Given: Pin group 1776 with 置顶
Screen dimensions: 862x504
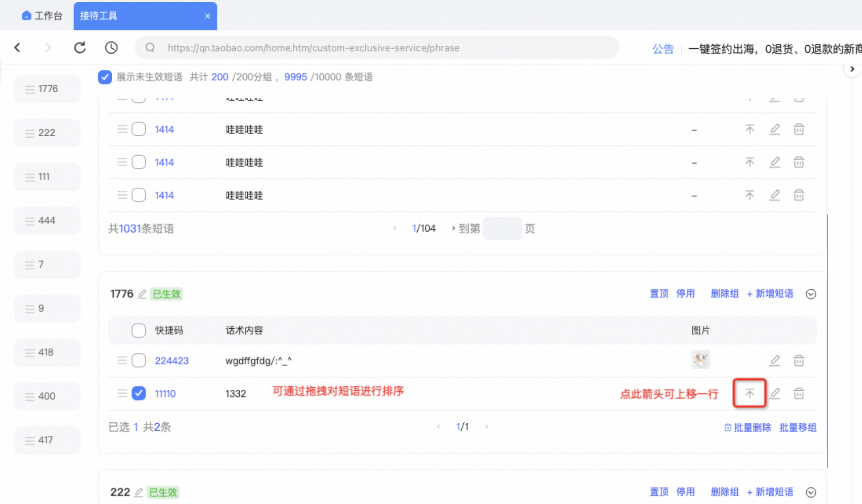Looking at the screenshot, I should 659,294.
